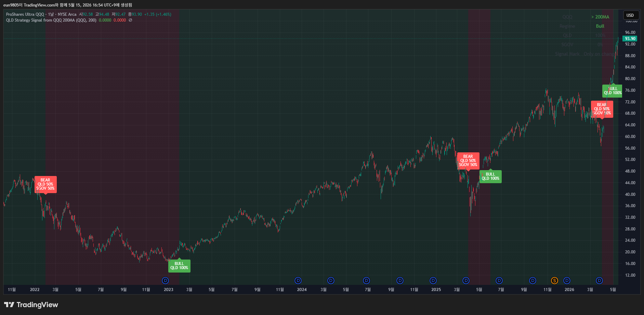Screen dimensions: 644x315
Task: Select the 2025 BEAR QLD 50% signal label
Action: (x=468, y=161)
